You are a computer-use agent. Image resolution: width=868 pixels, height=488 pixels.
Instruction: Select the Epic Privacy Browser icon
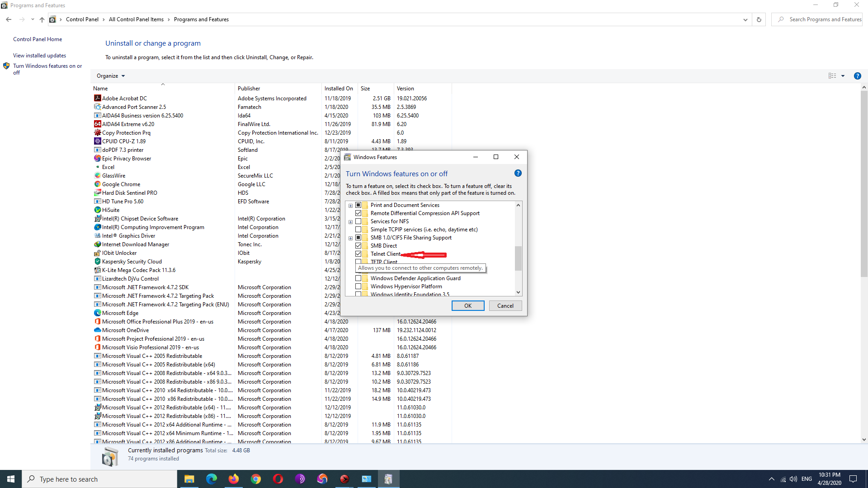pyautogui.click(x=97, y=158)
